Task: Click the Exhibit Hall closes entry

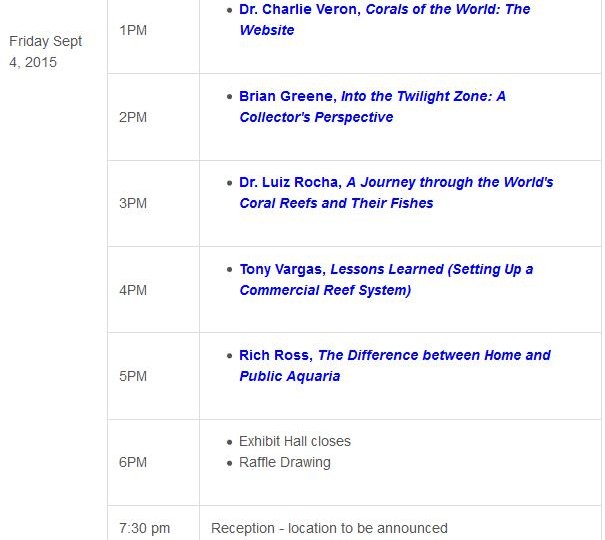Action: click(295, 441)
